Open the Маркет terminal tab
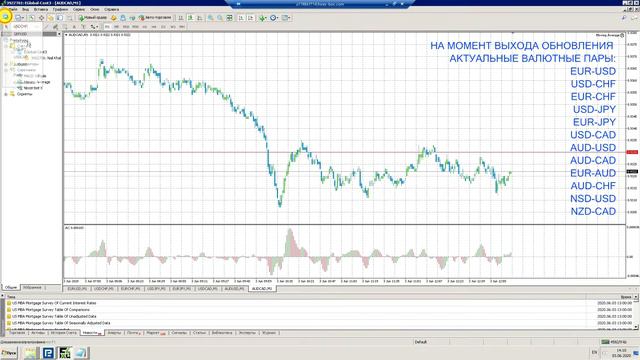Viewport: 640px width, 360px height. (156, 333)
